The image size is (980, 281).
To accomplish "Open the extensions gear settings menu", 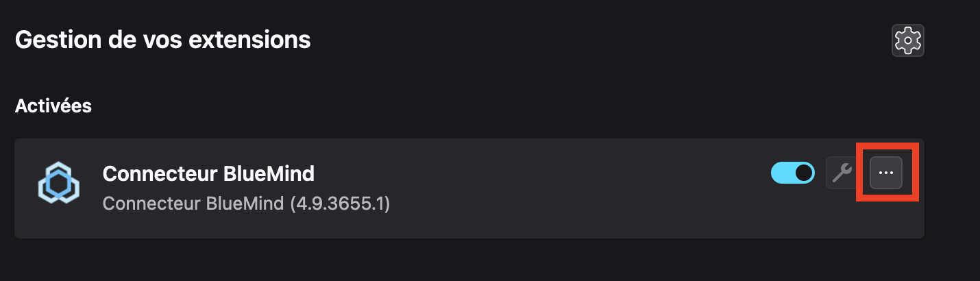I will point(908,40).
